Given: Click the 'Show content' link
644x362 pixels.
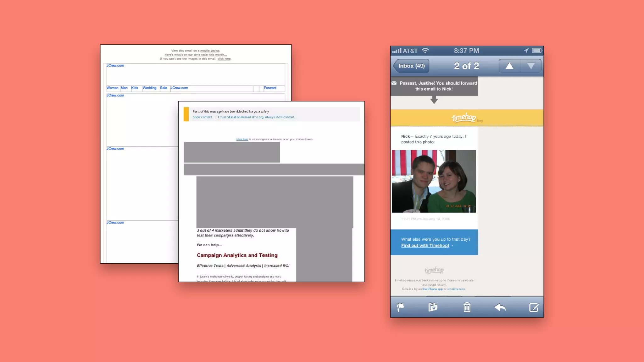Looking at the screenshot, I should click(x=202, y=117).
